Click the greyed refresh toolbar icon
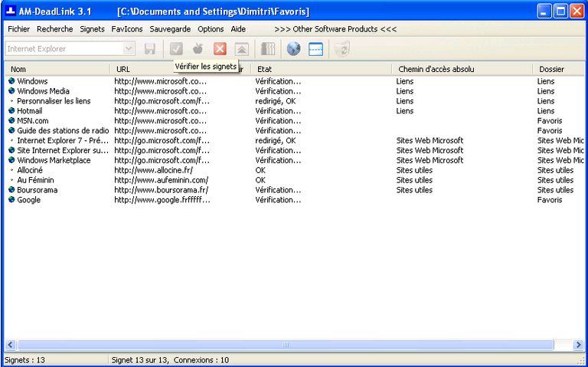 (x=342, y=49)
